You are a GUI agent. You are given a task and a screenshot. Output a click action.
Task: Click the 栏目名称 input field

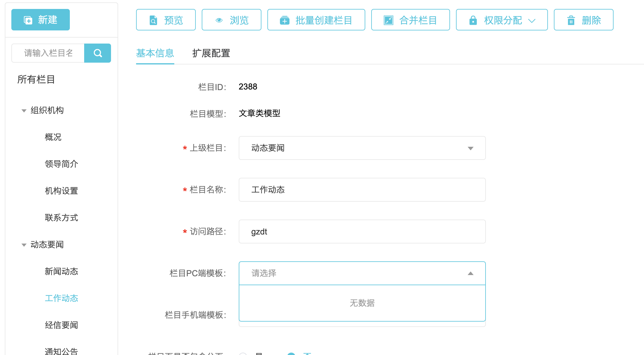[362, 190]
